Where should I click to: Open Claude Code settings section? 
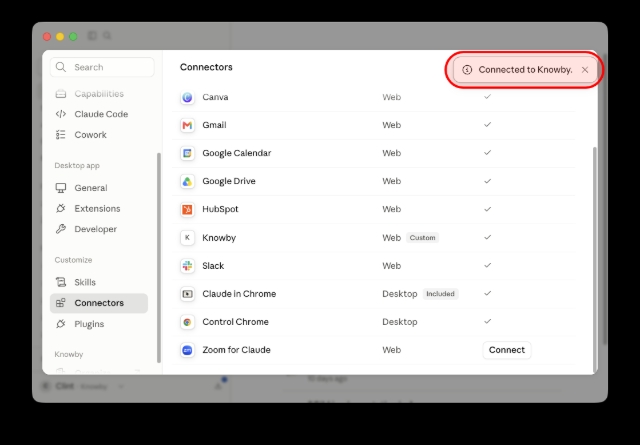pyautogui.click(x=99, y=114)
